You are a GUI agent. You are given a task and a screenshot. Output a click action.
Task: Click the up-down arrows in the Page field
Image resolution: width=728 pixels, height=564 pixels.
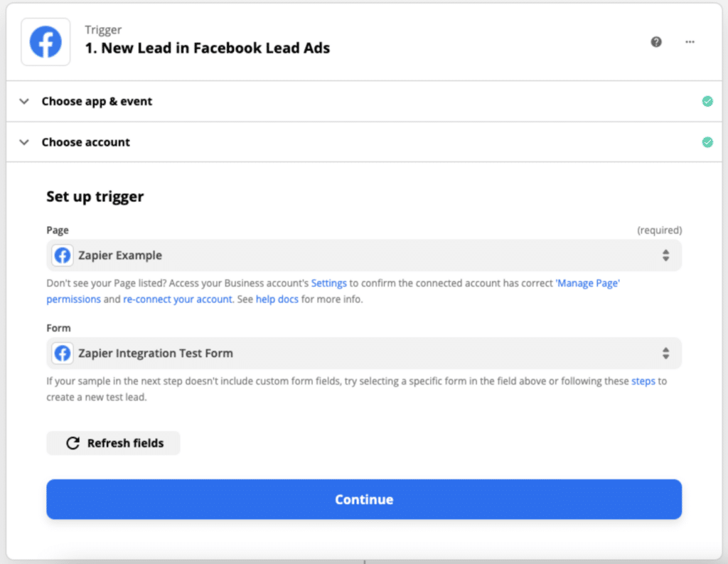point(665,255)
